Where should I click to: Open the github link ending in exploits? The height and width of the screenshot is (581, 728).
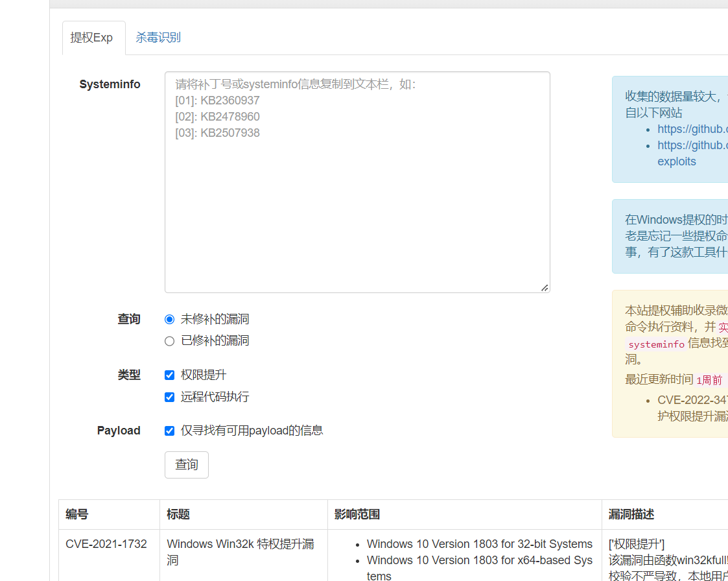692,153
